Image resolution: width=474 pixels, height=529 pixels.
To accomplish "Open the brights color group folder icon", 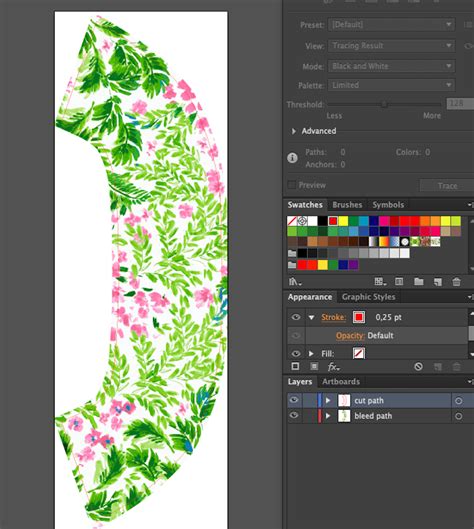I will (x=292, y=265).
